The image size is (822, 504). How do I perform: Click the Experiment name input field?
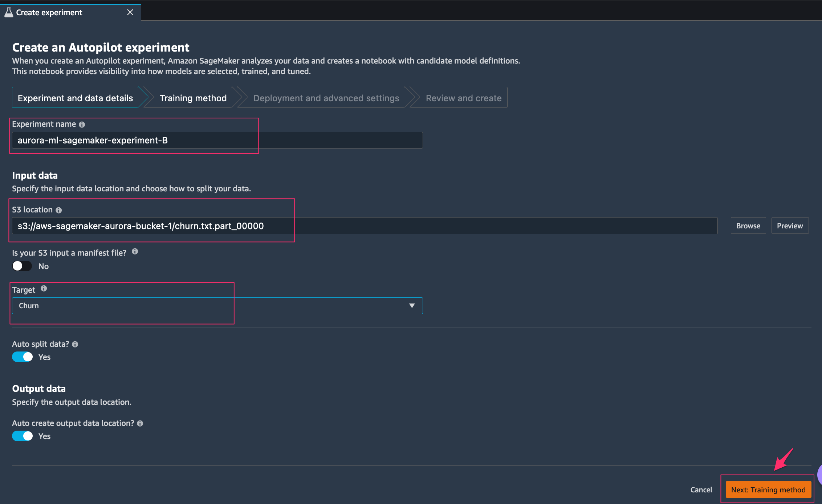(x=217, y=140)
